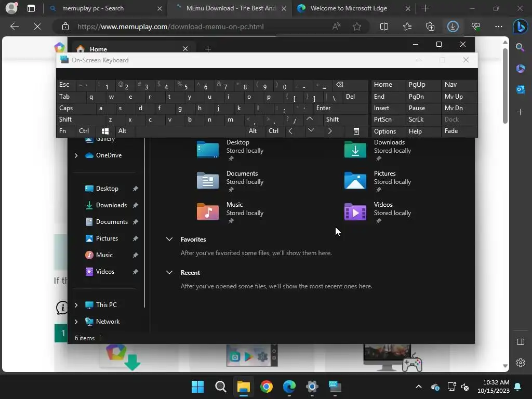Open Edge profile avatar
This screenshot has width=532, height=399.
[x=11, y=8]
